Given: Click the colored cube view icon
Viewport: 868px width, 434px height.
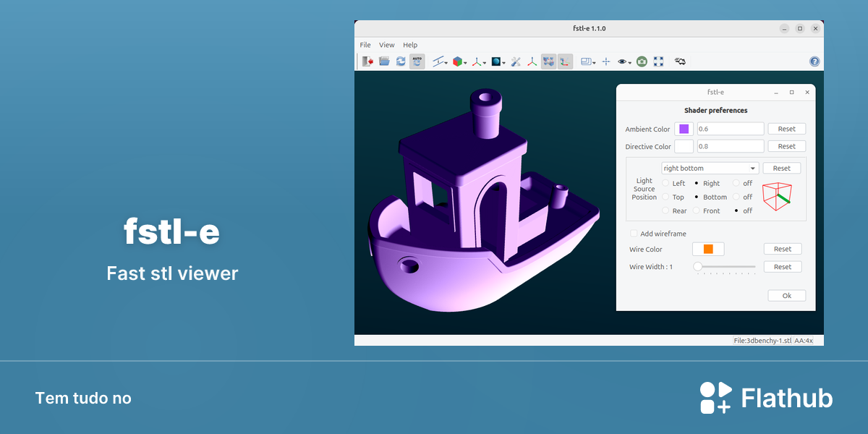Looking at the screenshot, I should [457, 61].
